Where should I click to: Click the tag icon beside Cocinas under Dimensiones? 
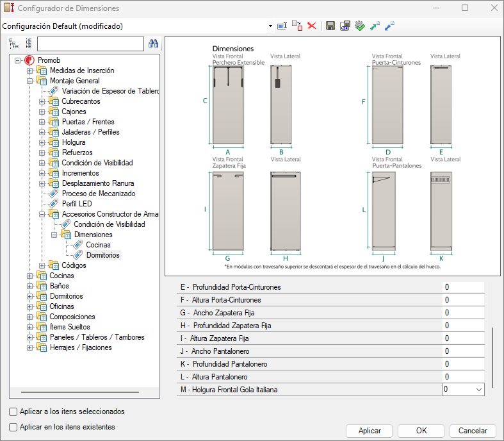coord(77,245)
